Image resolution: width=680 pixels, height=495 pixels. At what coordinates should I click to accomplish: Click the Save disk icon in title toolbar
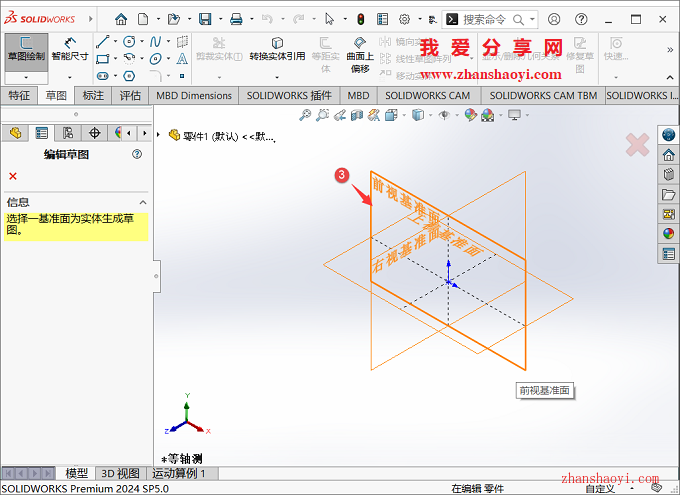(205, 19)
